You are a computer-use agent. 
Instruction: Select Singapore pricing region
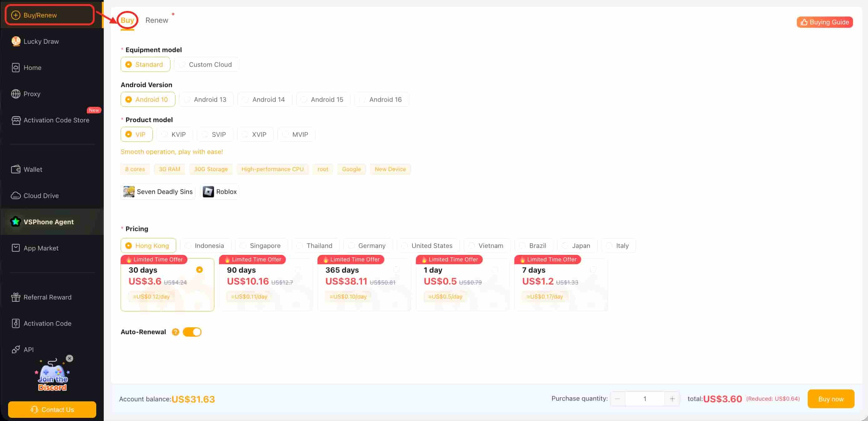(x=261, y=245)
